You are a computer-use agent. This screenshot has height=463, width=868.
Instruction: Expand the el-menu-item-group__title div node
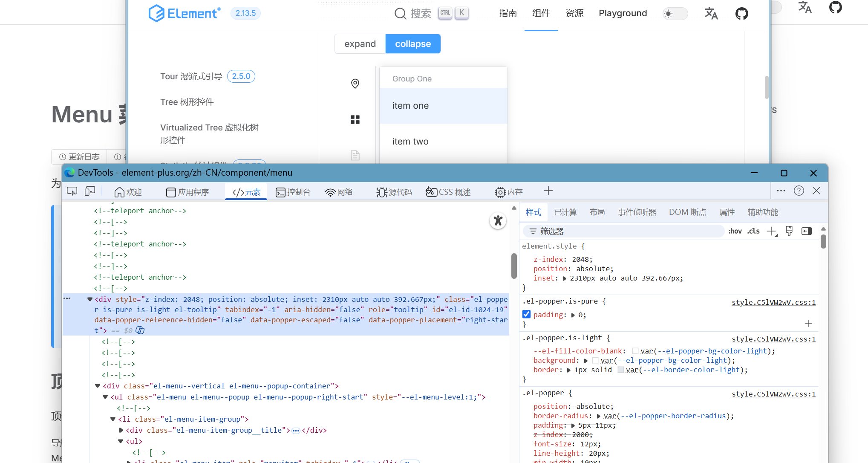[x=121, y=430]
